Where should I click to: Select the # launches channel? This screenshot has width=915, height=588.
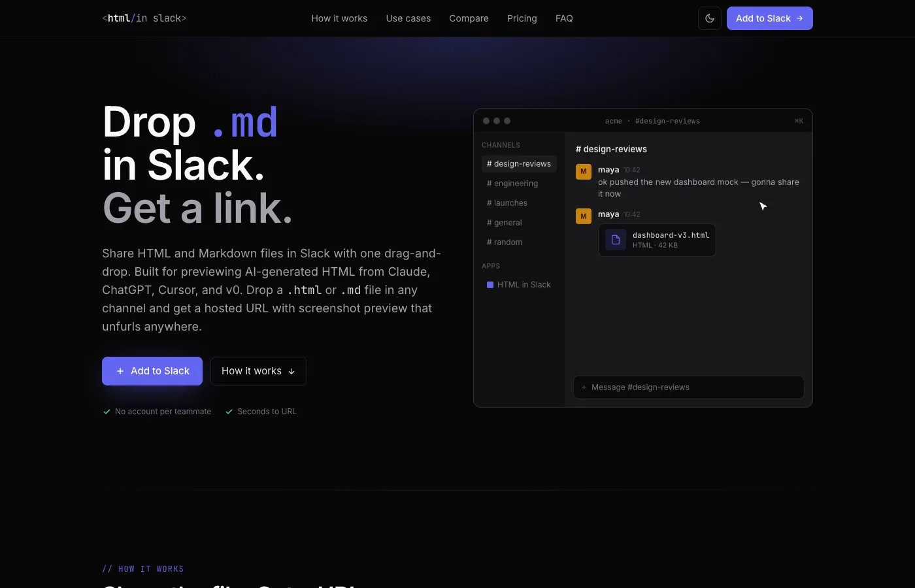519,203
